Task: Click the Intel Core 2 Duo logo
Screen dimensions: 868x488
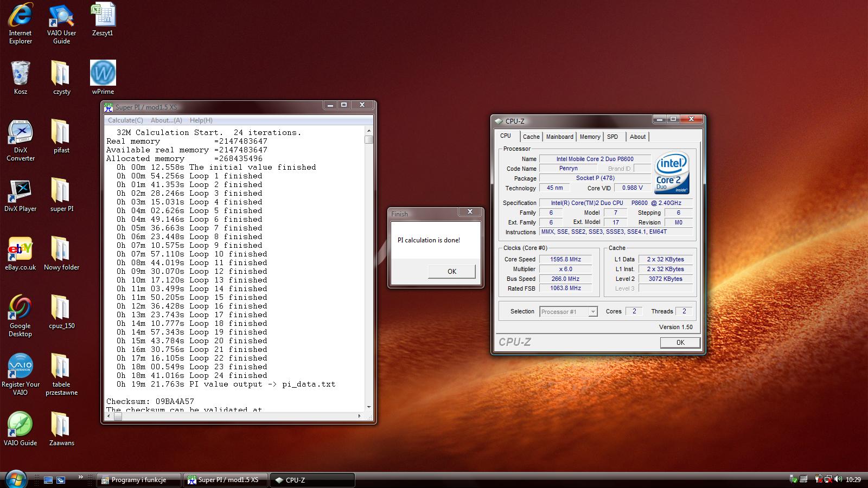Action: pyautogui.click(x=672, y=172)
